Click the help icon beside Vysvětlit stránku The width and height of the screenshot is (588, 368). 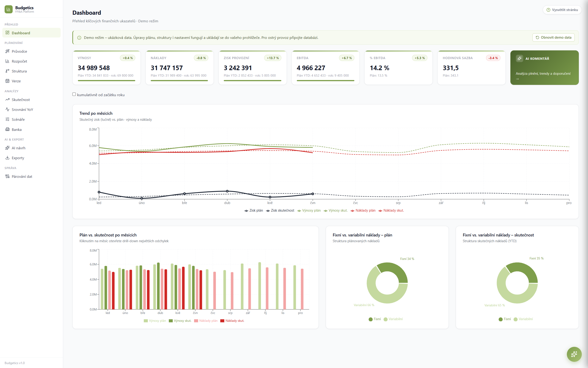coord(548,10)
